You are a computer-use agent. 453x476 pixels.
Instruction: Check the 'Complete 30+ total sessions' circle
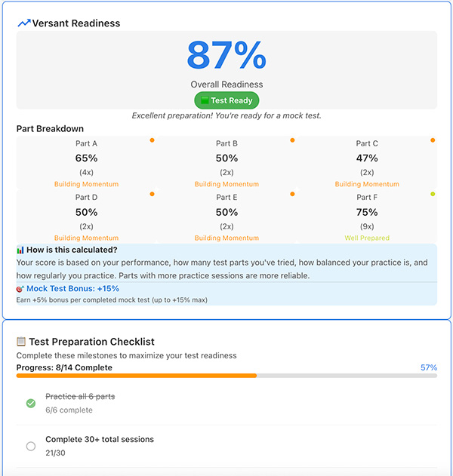[x=31, y=446]
